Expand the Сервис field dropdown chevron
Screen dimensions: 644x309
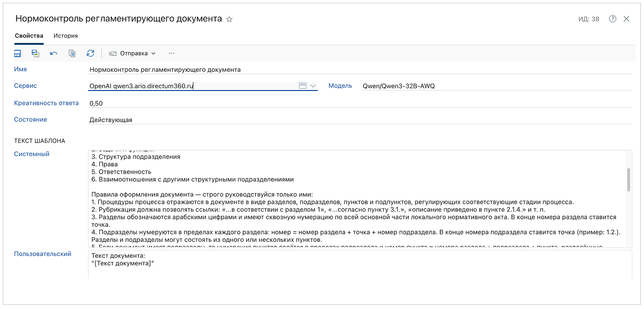pos(313,86)
